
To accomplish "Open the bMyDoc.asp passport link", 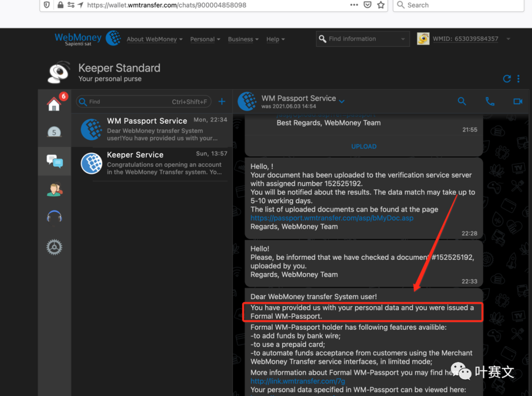I will pos(332,218).
